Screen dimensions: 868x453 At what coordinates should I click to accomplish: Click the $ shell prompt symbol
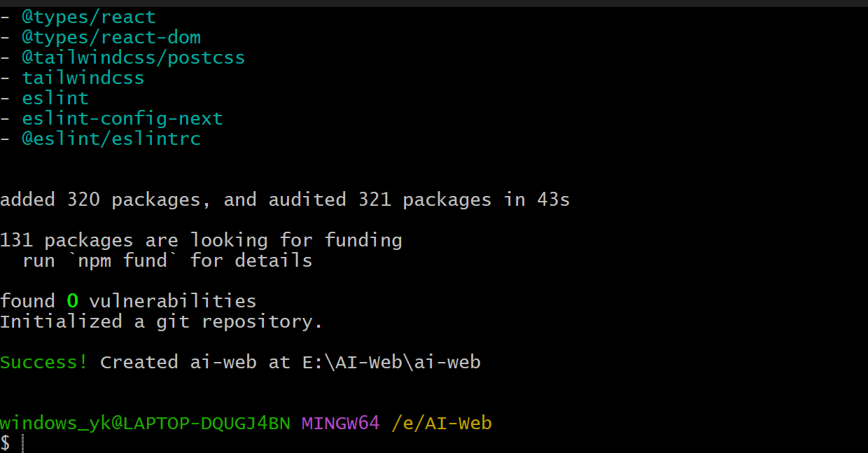point(6,443)
